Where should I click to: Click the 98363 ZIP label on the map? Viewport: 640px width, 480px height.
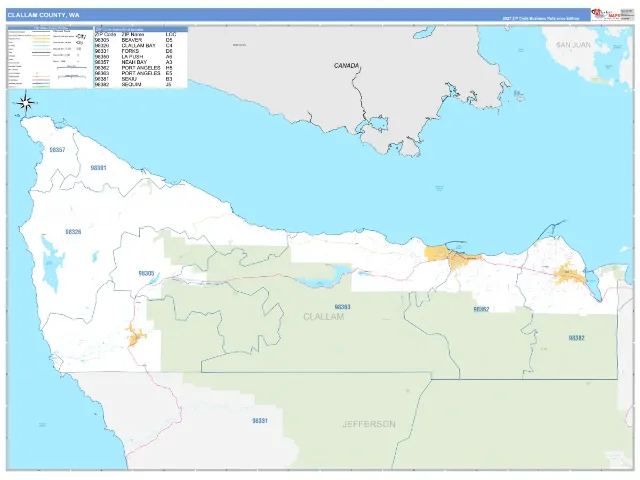click(x=342, y=307)
